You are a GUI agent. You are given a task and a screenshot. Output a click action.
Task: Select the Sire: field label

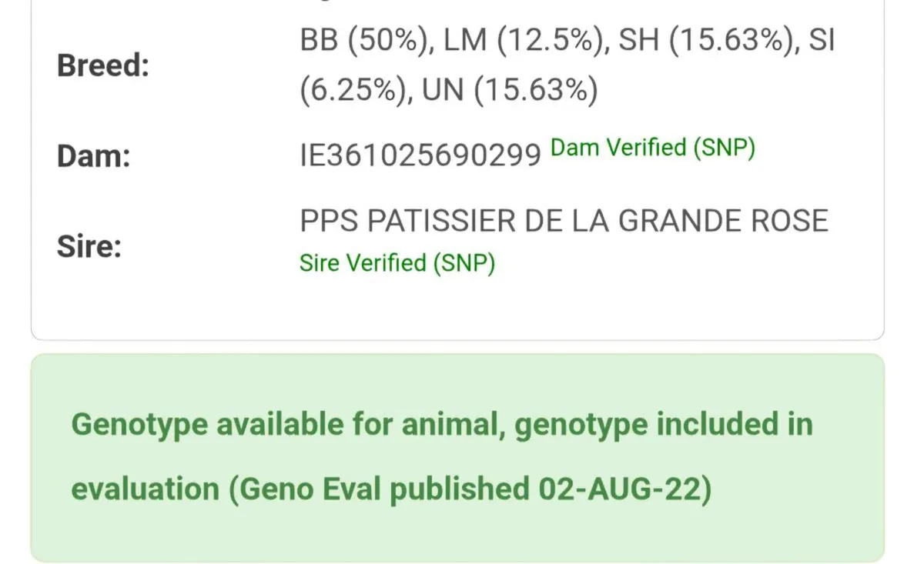click(x=89, y=246)
